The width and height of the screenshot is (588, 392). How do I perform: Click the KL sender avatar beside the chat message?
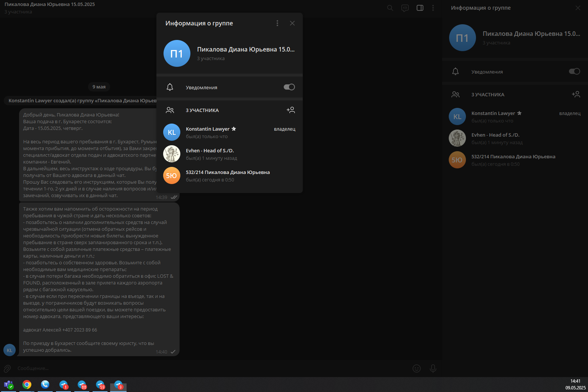[9, 350]
